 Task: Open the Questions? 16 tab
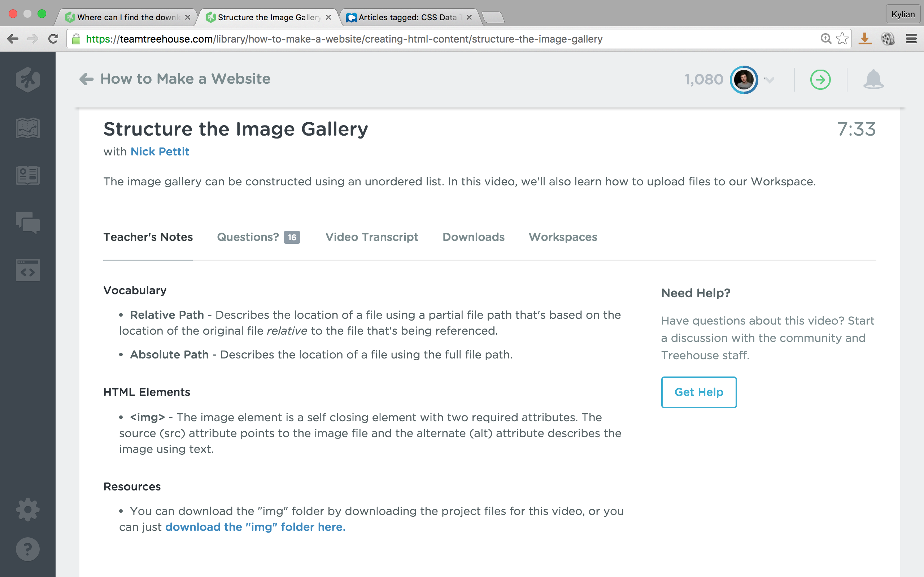click(259, 236)
